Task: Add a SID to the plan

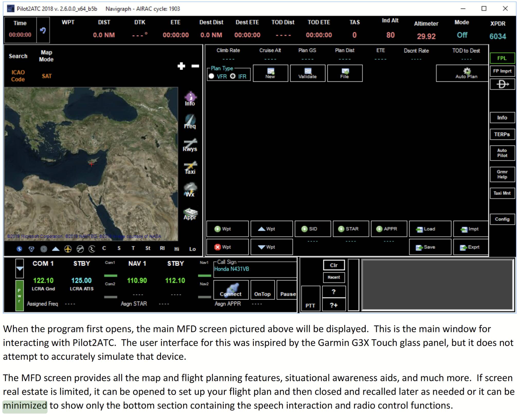Action: [313, 229]
